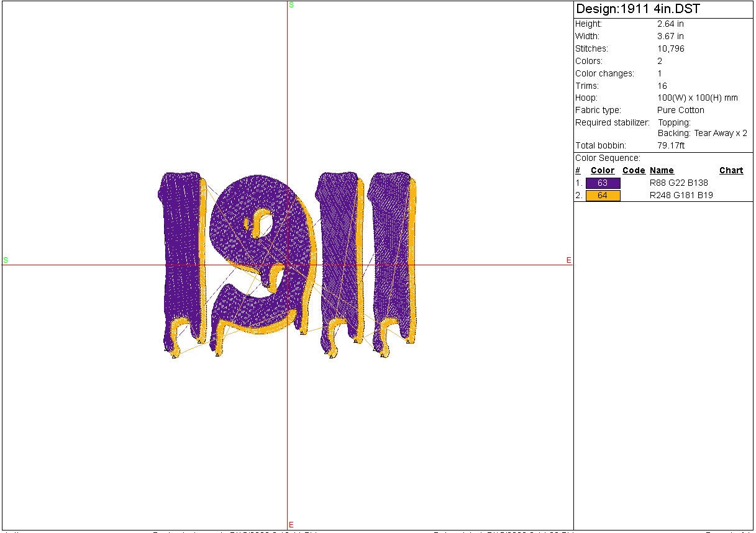Click the R88 G22 B138 color name
The width and height of the screenshot is (756, 533).
point(678,183)
